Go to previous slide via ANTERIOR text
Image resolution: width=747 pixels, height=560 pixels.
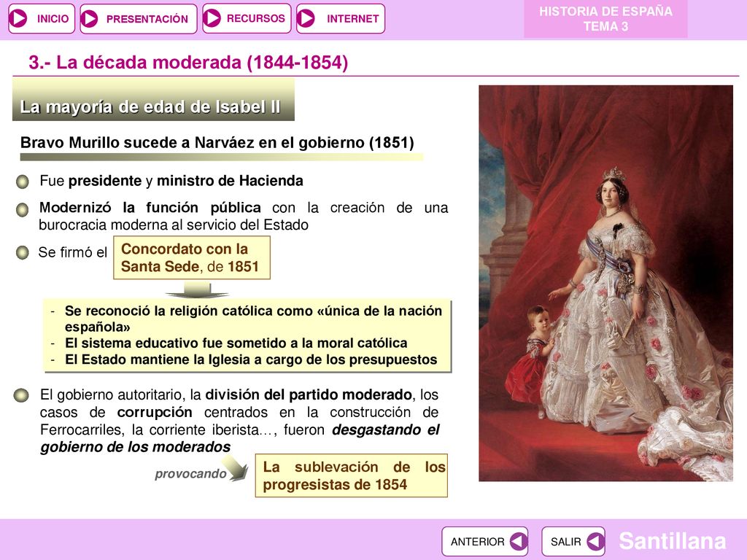[x=477, y=542]
